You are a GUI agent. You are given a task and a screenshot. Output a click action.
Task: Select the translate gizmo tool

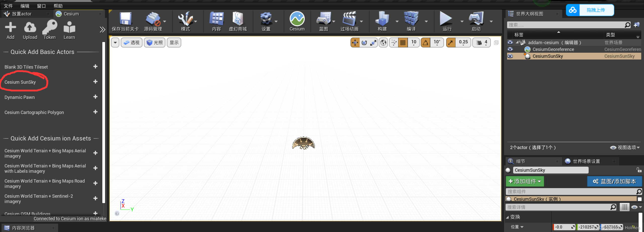click(x=355, y=43)
